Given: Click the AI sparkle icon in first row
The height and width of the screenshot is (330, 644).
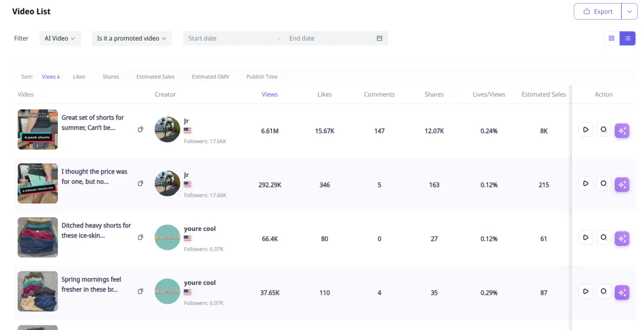Looking at the screenshot, I should click(622, 131).
